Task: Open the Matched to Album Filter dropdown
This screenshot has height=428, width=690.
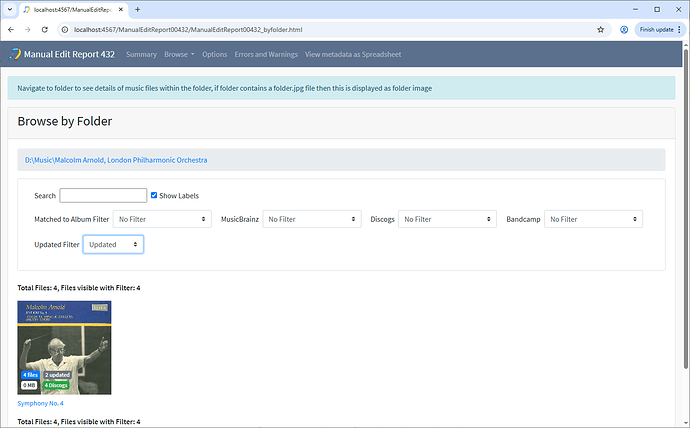Action: pyautogui.click(x=162, y=219)
